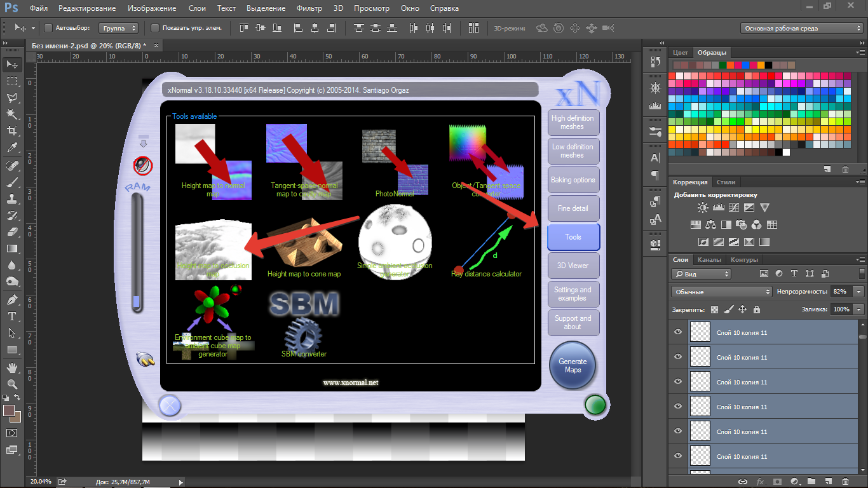Add an Invert adjustment layer
Image resolution: width=868 pixels, height=488 pixels.
point(703,241)
